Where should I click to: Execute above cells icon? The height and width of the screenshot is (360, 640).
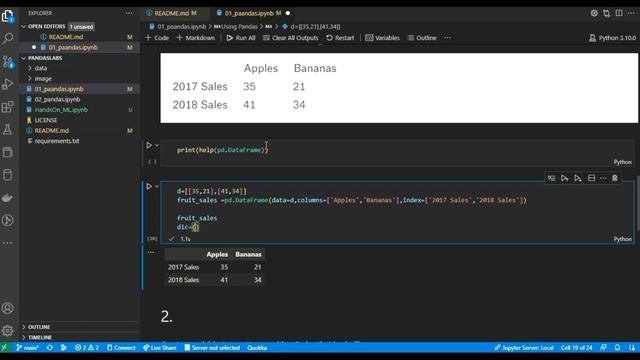pyautogui.click(x=564, y=178)
